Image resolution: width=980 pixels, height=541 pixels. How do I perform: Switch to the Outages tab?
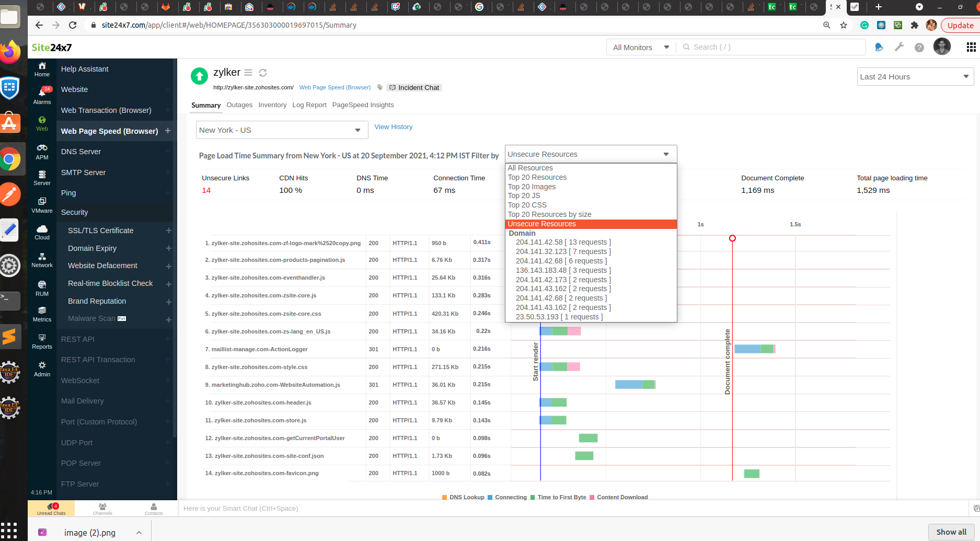239,105
